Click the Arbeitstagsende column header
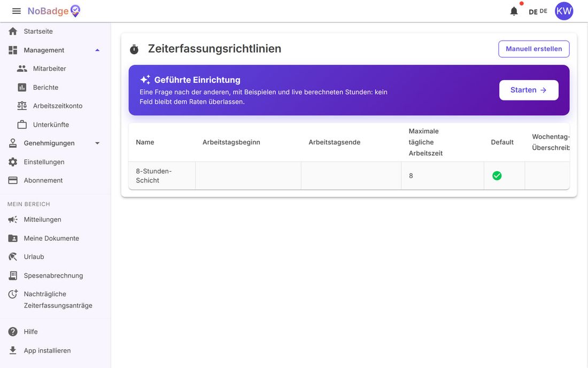 click(335, 142)
